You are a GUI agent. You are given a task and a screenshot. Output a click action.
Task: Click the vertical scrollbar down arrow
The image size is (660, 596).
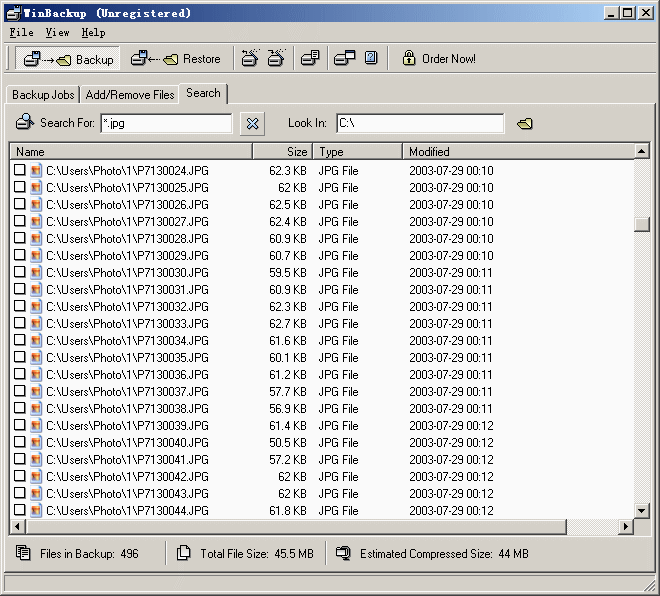coord(641,511)
